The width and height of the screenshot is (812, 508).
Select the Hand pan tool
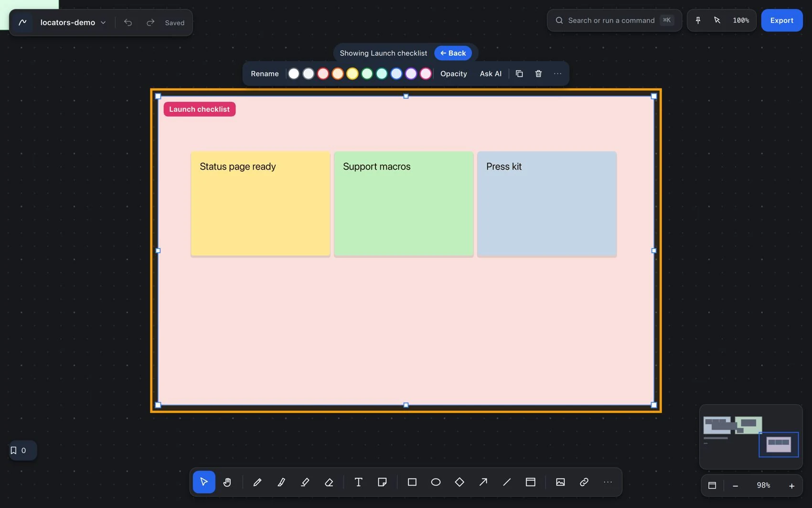tap(227, 482)
